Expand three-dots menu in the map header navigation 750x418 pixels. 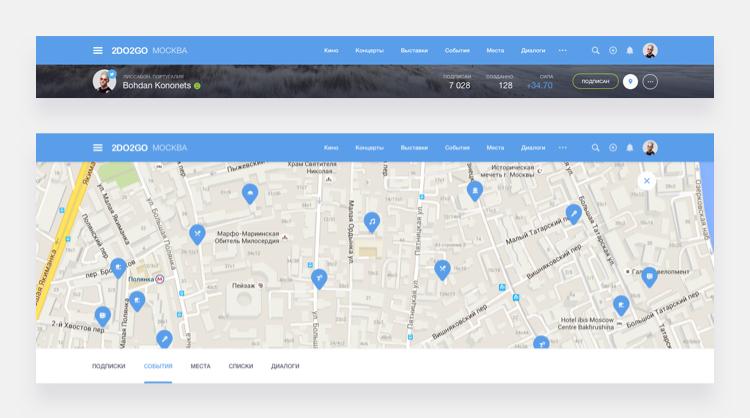click(x=562, y=147)
